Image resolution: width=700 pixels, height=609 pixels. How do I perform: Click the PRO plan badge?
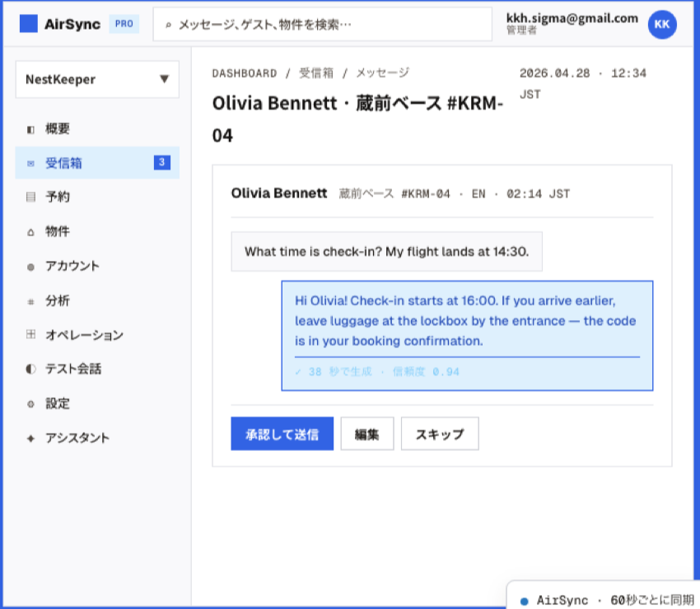click(x=124, y=24)
